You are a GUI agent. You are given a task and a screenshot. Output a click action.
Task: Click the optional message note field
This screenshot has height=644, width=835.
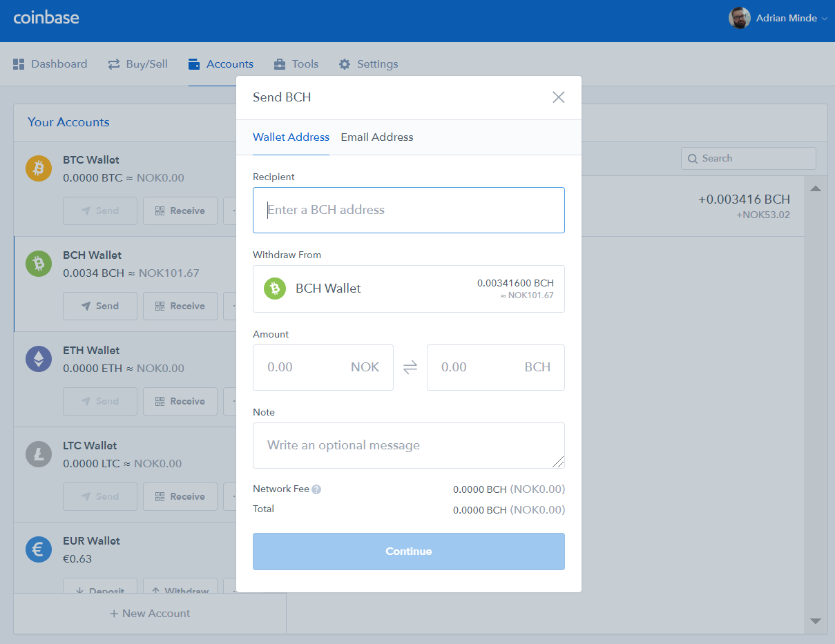409,445
